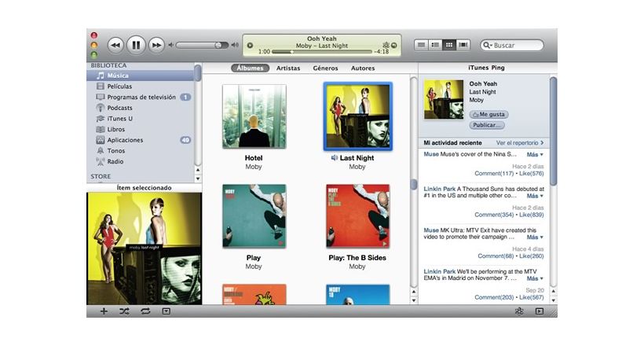The width and height of the screenshot is (644, 346).
Task: Expand Más on A Thousand Suns post
Action: 535,196
